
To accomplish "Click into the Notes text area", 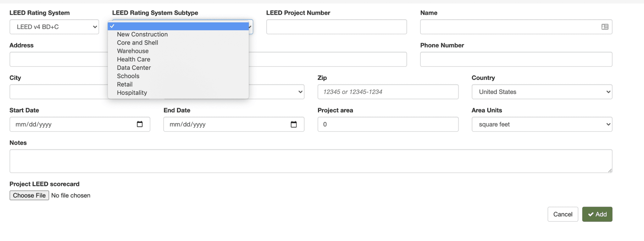I will (x=311, y=161).
